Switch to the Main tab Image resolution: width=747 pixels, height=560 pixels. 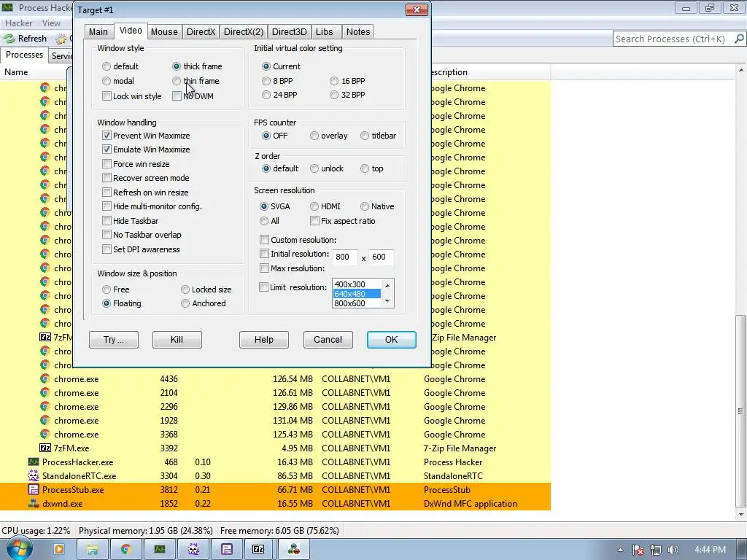(x=98, y=31)
